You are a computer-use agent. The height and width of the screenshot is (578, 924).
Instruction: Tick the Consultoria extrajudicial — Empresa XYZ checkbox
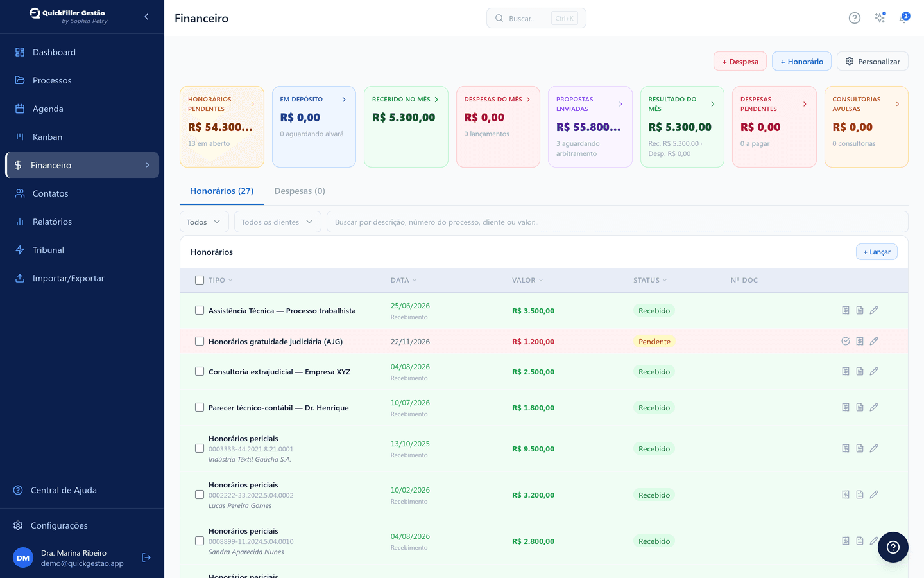coord(200,371)
